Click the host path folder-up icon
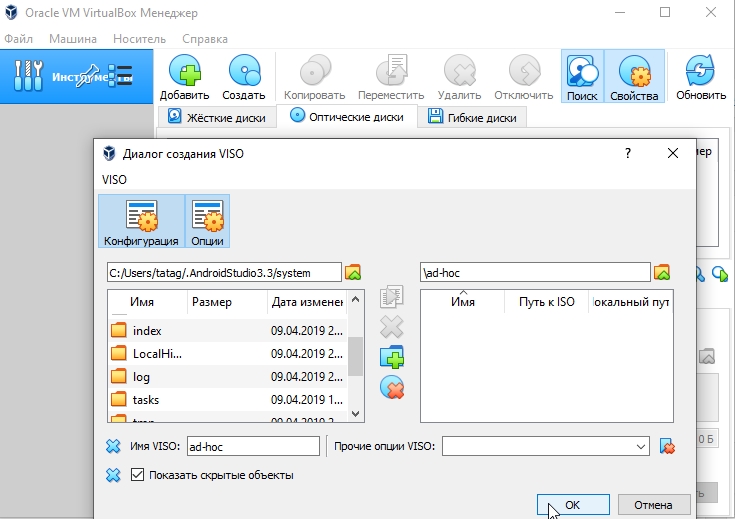Viewport: 735px width, 519px height. click(353, 272)
